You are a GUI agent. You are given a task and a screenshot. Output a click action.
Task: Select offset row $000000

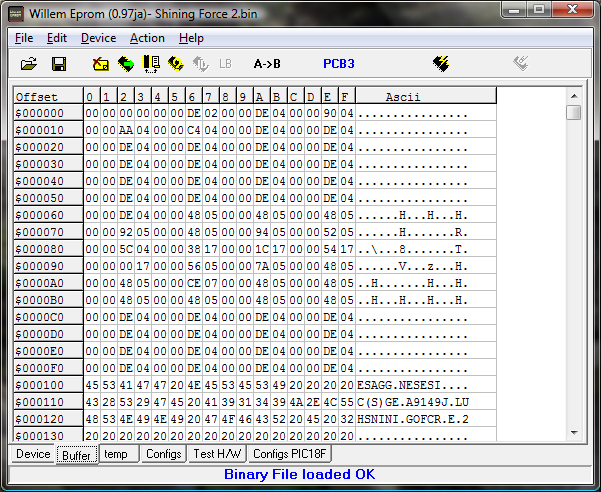click(48, 113)
